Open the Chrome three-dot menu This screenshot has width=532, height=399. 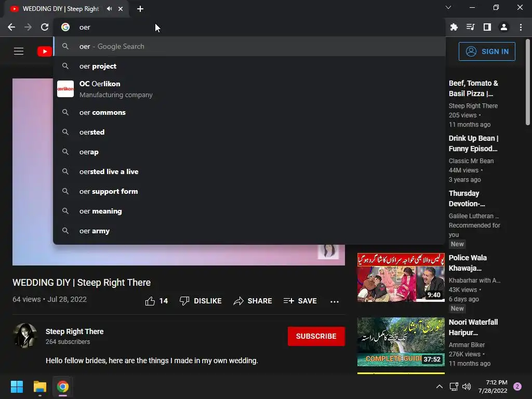pos(521,27)
